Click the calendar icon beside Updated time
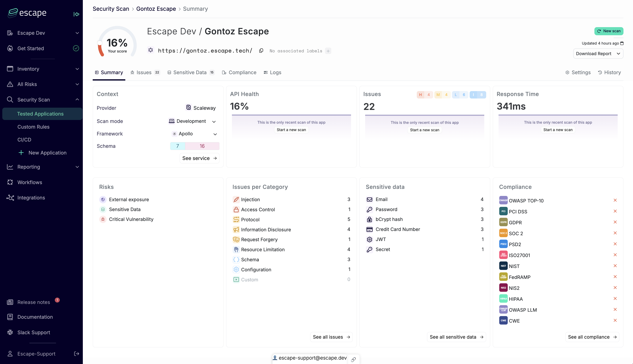 coord(622,43)
